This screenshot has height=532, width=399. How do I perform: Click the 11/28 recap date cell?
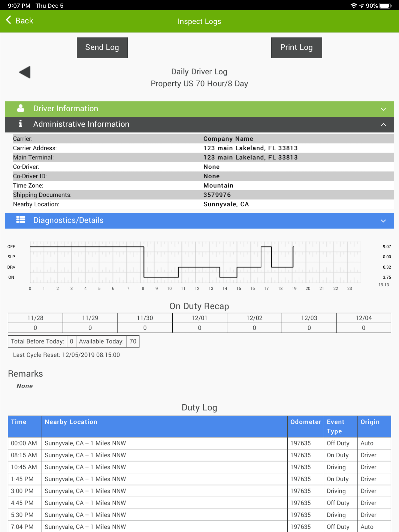(35, 318)
